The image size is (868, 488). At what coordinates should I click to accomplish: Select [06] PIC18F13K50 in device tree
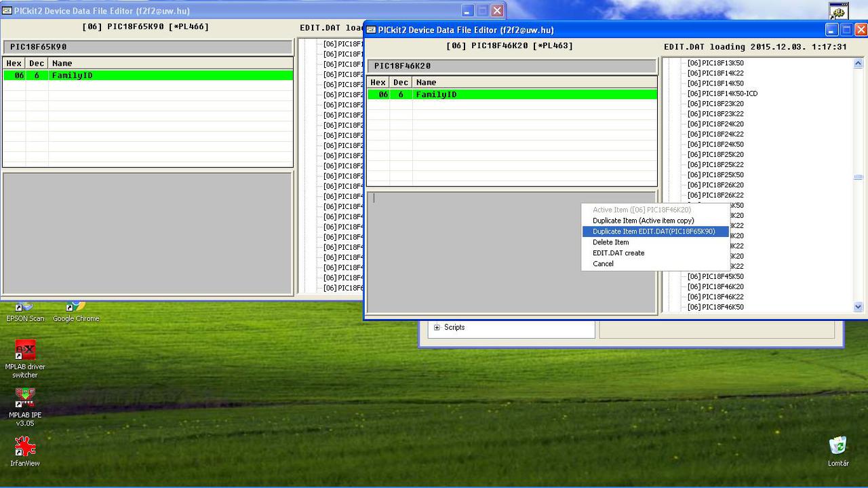click(x=715, y=63)
